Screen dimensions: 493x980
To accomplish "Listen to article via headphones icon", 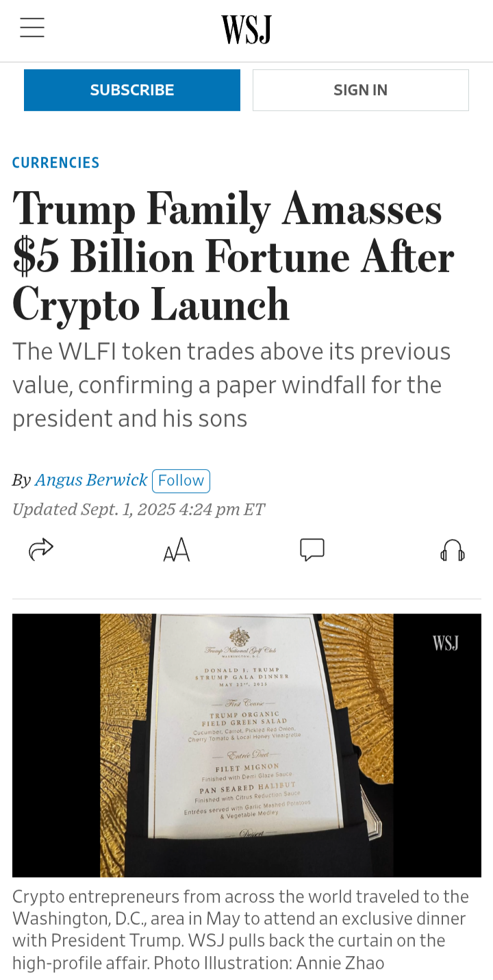I will (453, 550).
